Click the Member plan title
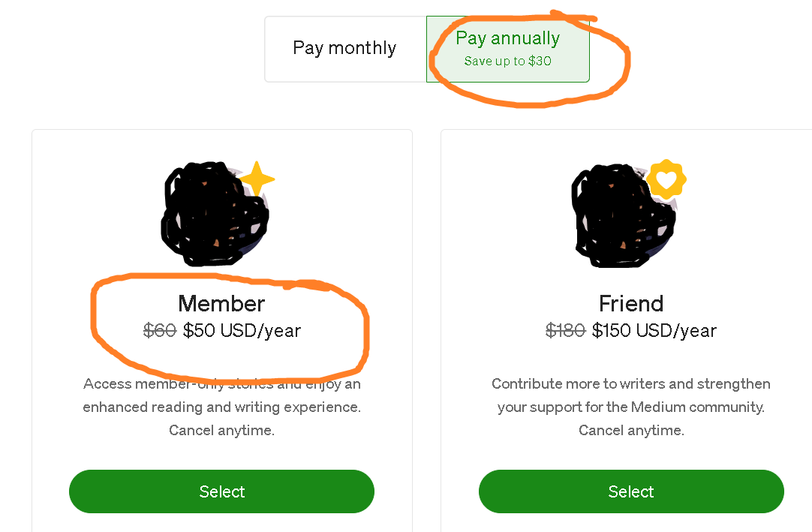Image resolution: width=812 pixels, height=532 pixels. (x=221, y=304)
